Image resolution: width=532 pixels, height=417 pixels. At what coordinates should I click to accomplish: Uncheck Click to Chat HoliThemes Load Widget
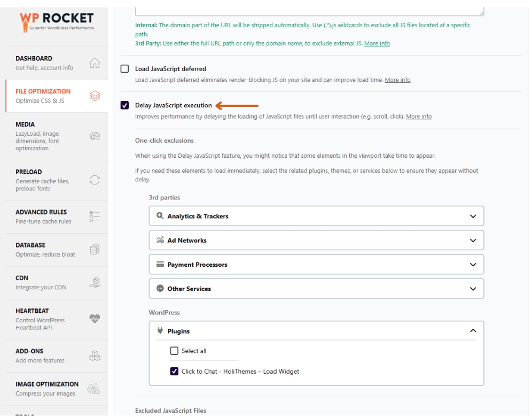coord(174,372)
